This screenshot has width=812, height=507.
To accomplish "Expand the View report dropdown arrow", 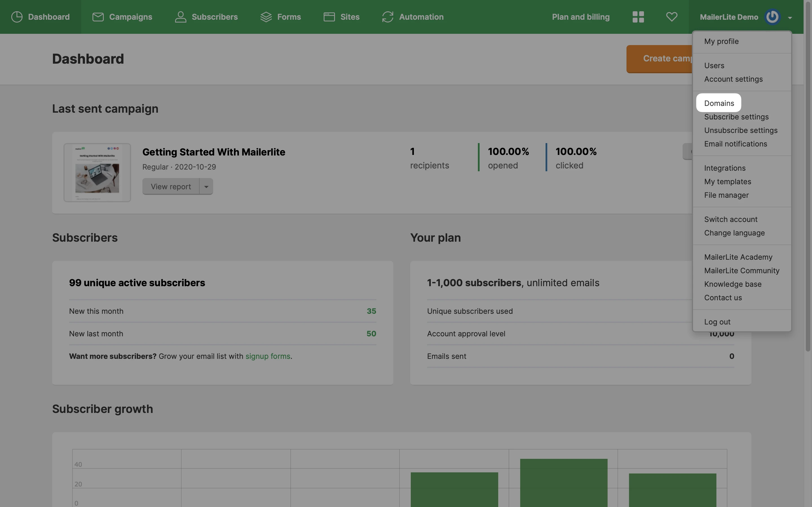I will tap(206, 187).
